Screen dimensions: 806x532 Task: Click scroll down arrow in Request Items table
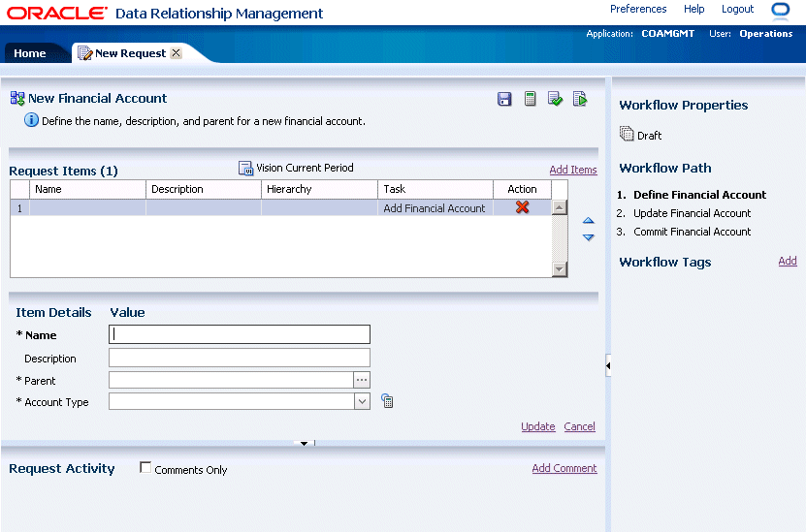pos(560,269)
